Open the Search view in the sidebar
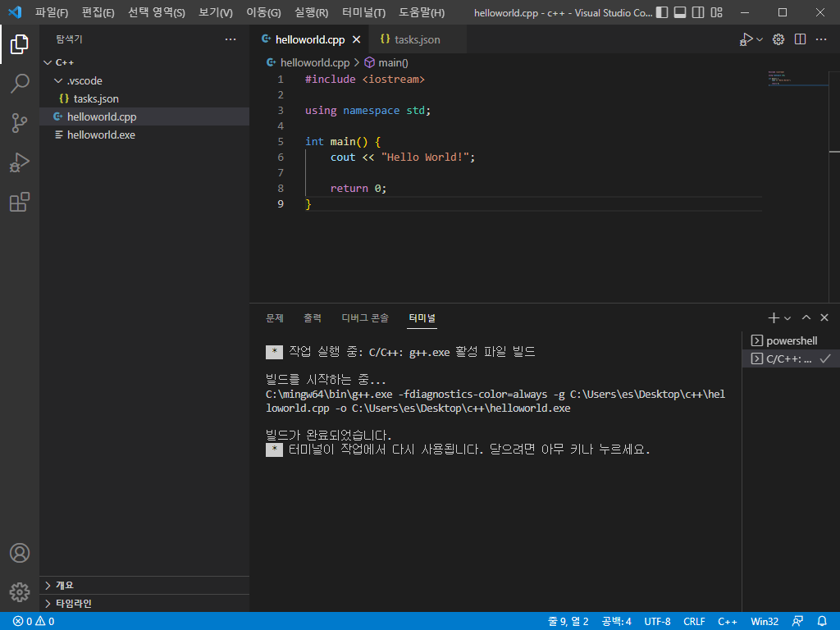This screenshot has height=630, width=840. (20, 83)
